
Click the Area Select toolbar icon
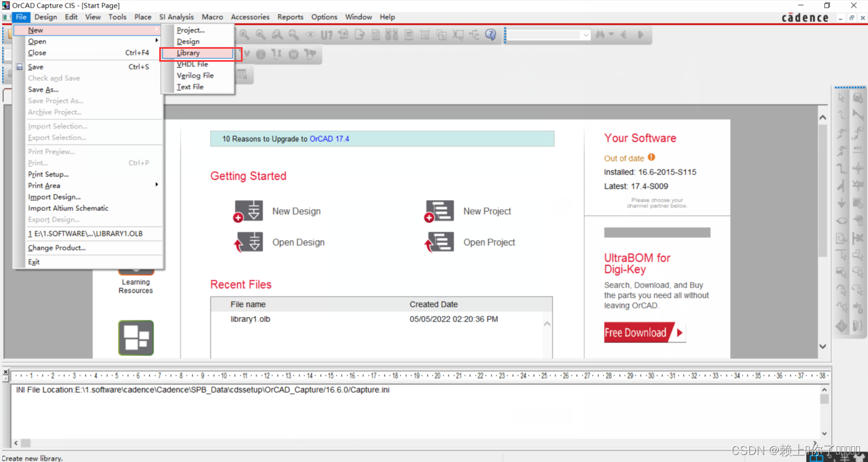click(x=442, y=35)
